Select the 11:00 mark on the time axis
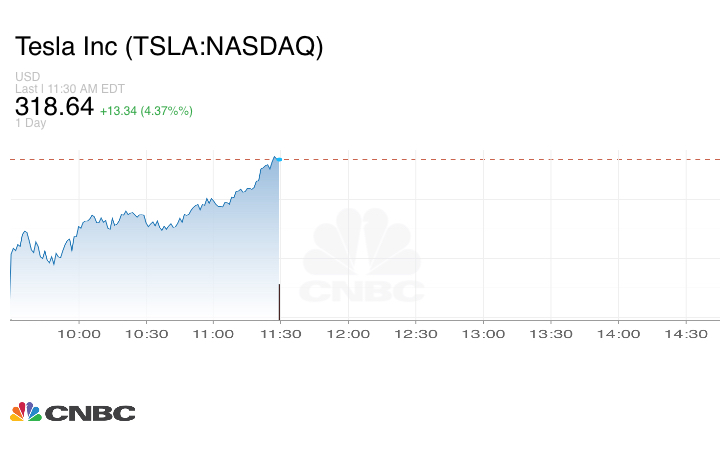Image resolution: width=720 pixels, height=450 pixels. pyautogui.click(x=213, y=335)
